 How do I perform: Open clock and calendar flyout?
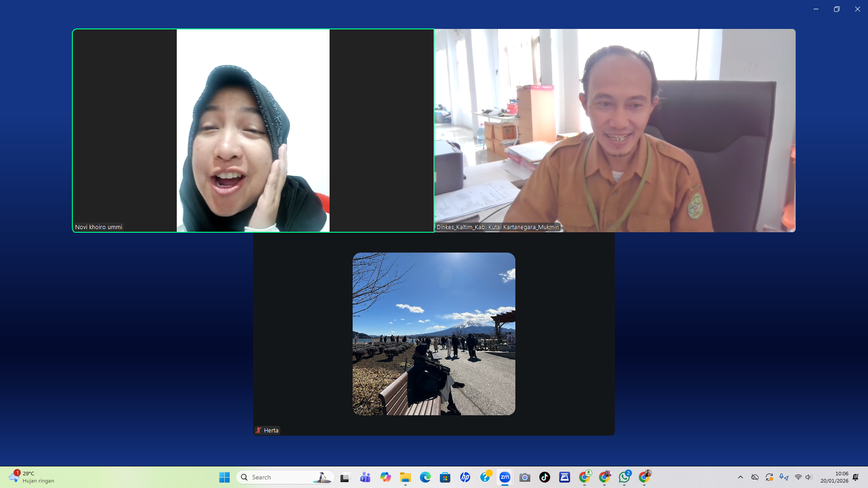click(834, 477)
